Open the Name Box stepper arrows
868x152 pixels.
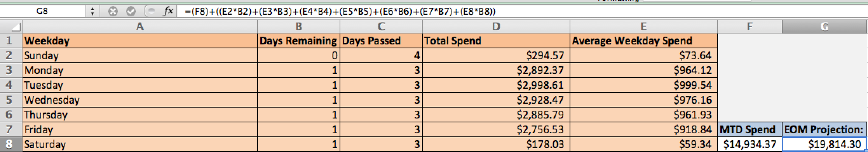click(x=92, y=12)
